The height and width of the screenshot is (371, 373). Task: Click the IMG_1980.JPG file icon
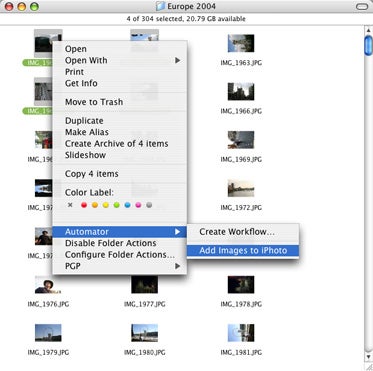pos(144,333)
